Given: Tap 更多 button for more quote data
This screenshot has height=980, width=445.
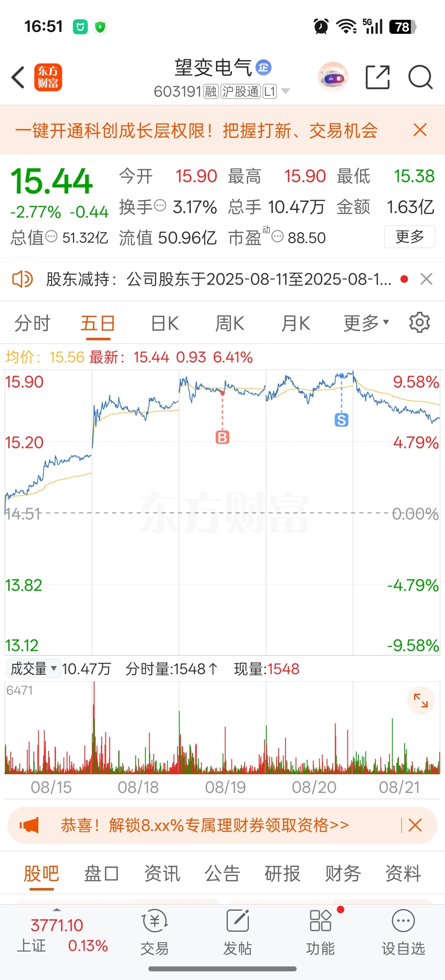Looking at the screenshot, I should pos(410,237).
